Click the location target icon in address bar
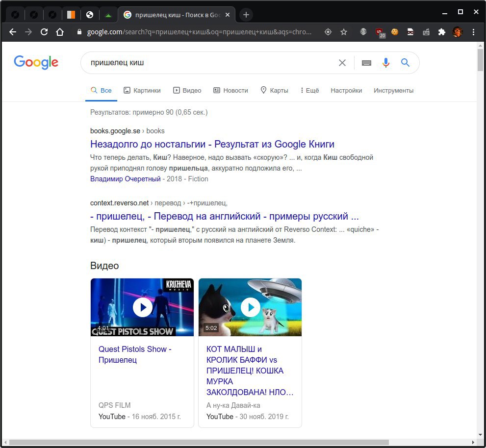Viewport: 486px width, 448px height. click(x=328, y=32)
